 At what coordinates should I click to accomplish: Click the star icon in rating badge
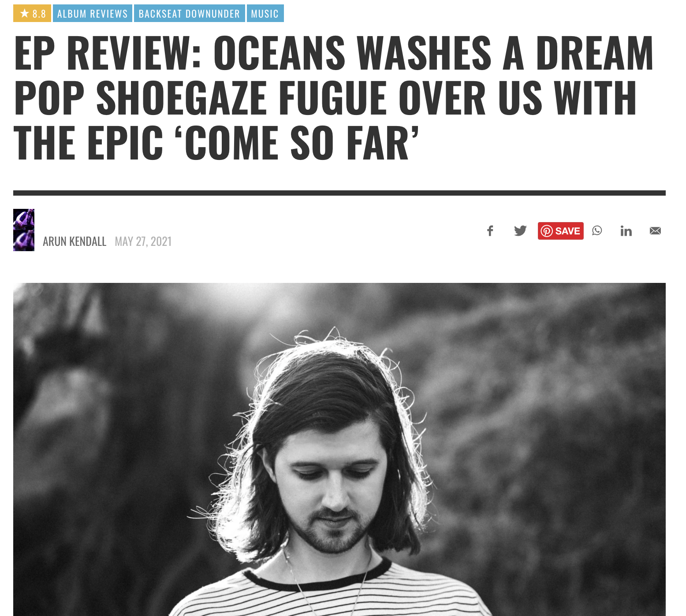click(x=25, y=13)
